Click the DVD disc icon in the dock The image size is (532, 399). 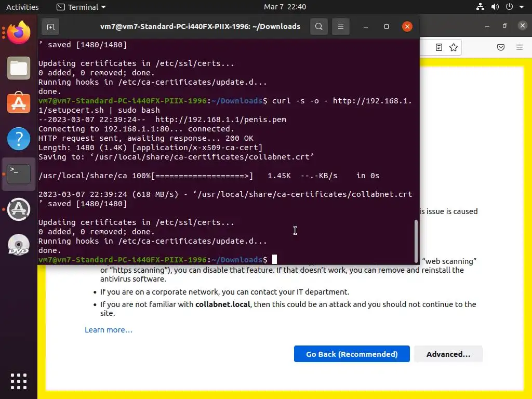(19, 245)
